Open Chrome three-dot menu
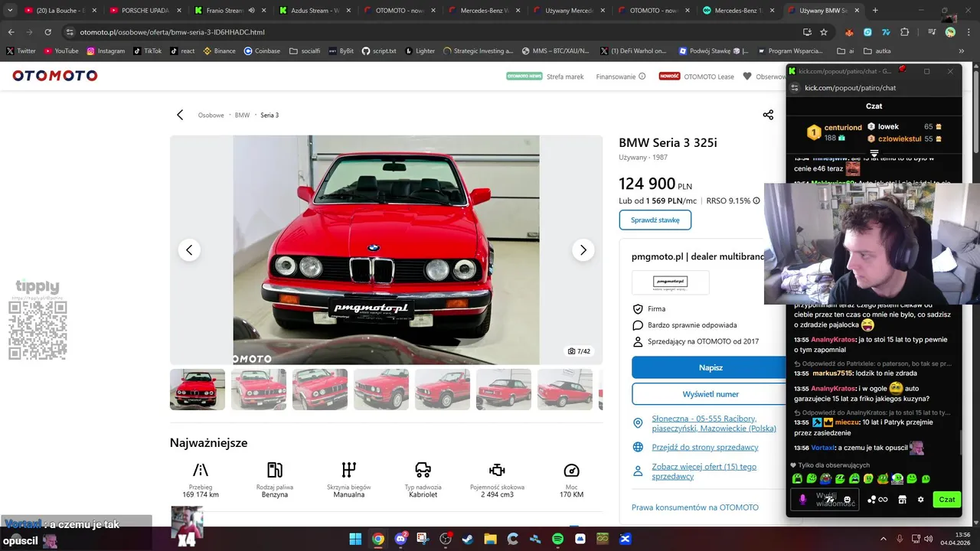980x551 pixels. pos(967,32)
